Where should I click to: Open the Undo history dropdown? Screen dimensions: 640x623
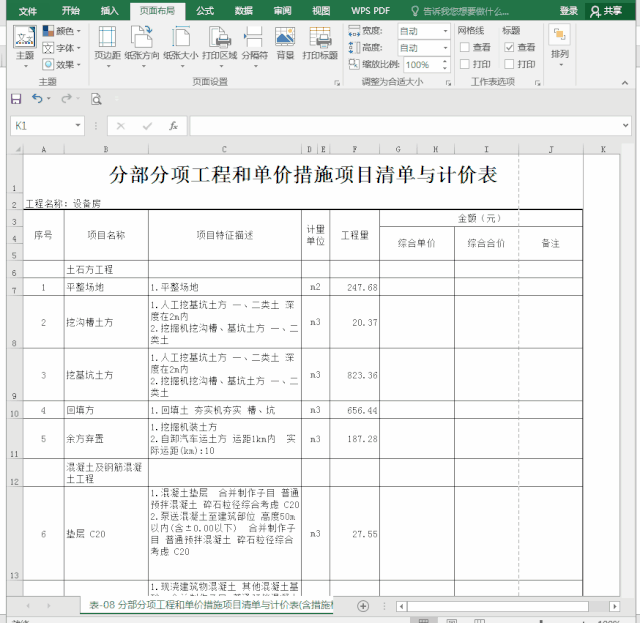coord(49,98)
